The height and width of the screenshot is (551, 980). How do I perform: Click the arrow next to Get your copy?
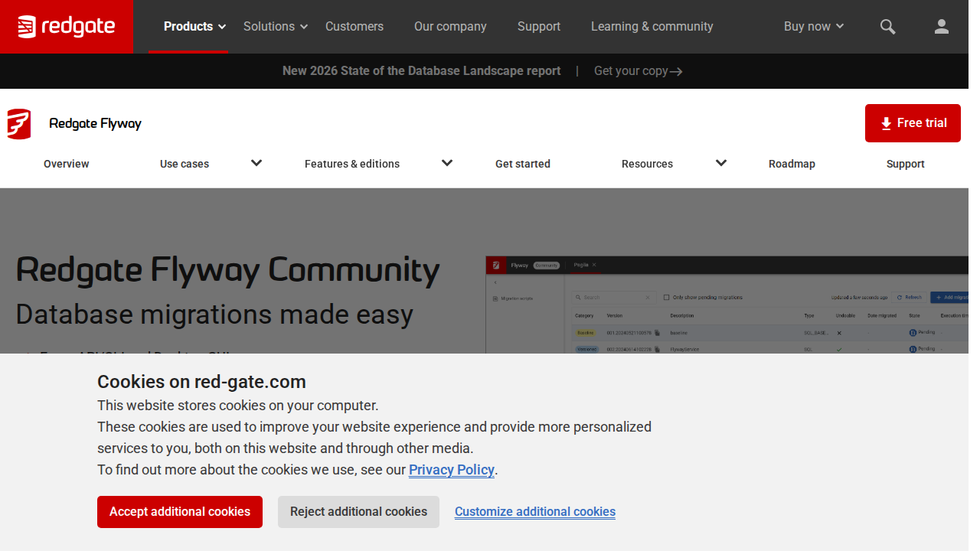point(676,72)
